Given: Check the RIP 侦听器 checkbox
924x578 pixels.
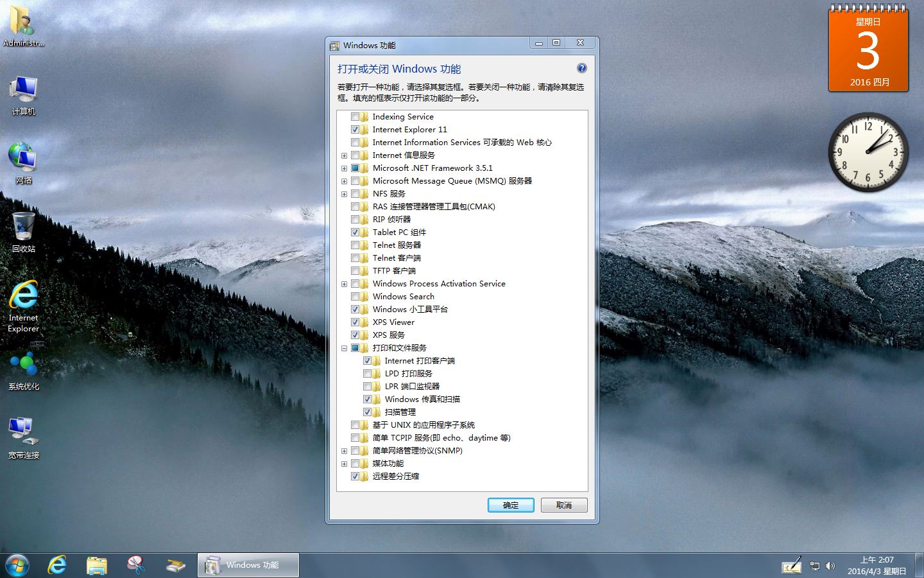Looking at the screenshot, I should (x=355, y=219).
